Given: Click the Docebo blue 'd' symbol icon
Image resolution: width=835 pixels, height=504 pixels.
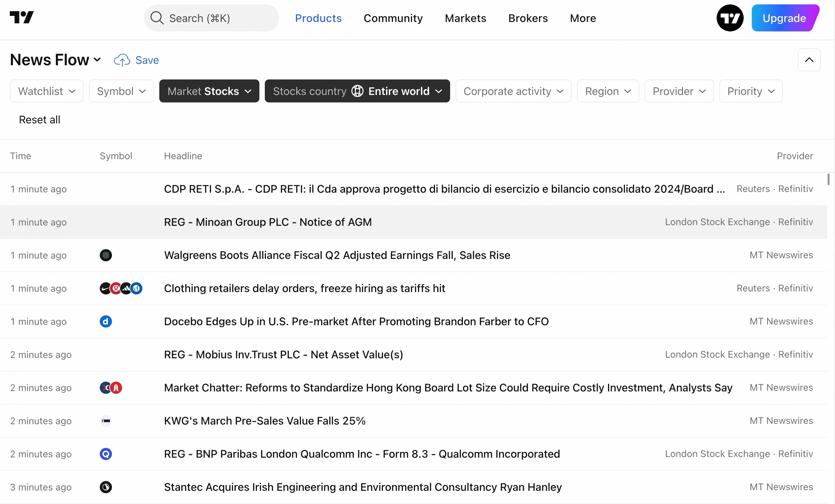Looking at the screenshot, I should 106,321.
